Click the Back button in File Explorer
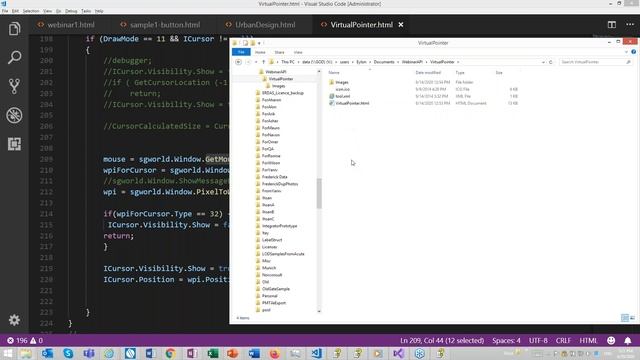The height and width of the screenshot is (360, 640). 238,62
